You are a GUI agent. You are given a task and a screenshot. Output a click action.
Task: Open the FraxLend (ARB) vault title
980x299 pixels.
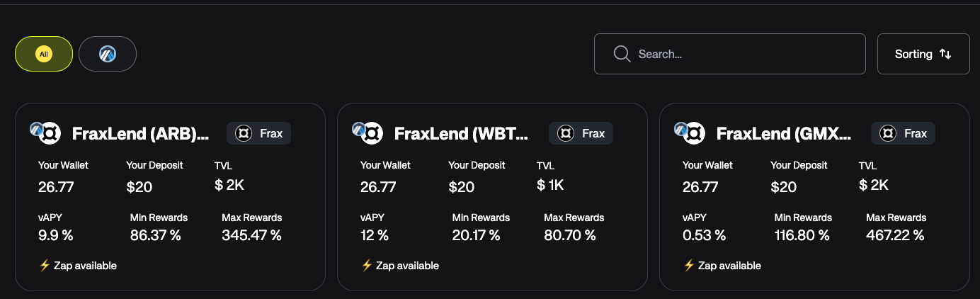click(141, 133)
